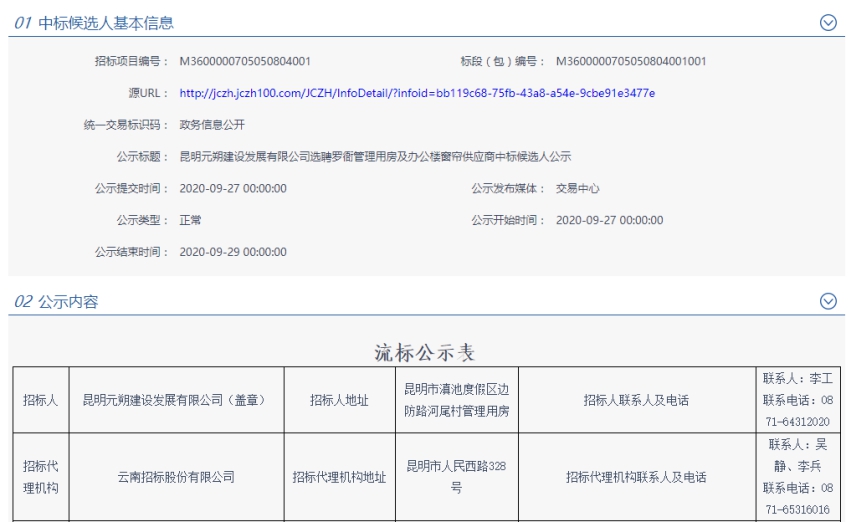The height and width of the screenshot is (523, 851).
Task: Click the 流标公示表 table title
Action: (424, 352)
